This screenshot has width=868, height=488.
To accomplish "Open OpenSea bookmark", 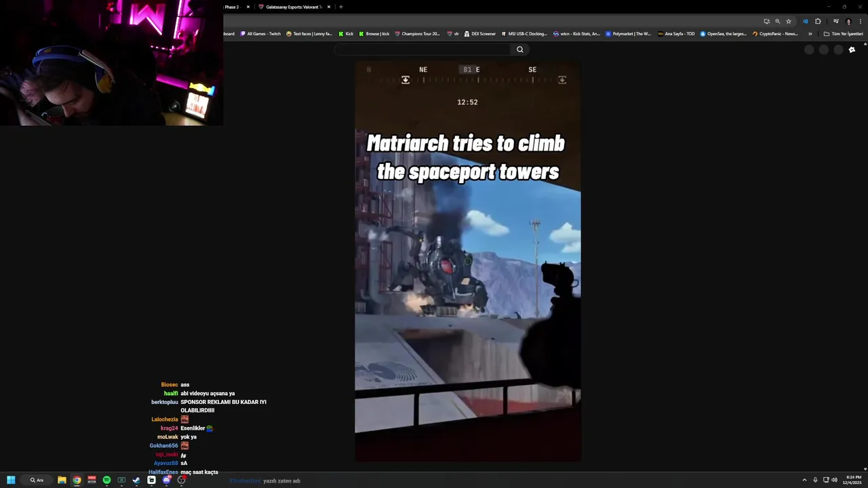I will coord(724,34).
